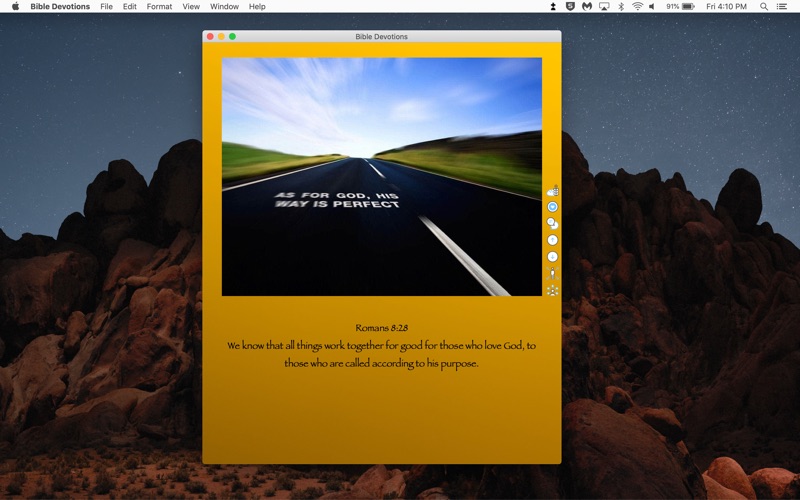800x500 pixels.
Task: Open the Edit menu
Action: coord(130,7)
